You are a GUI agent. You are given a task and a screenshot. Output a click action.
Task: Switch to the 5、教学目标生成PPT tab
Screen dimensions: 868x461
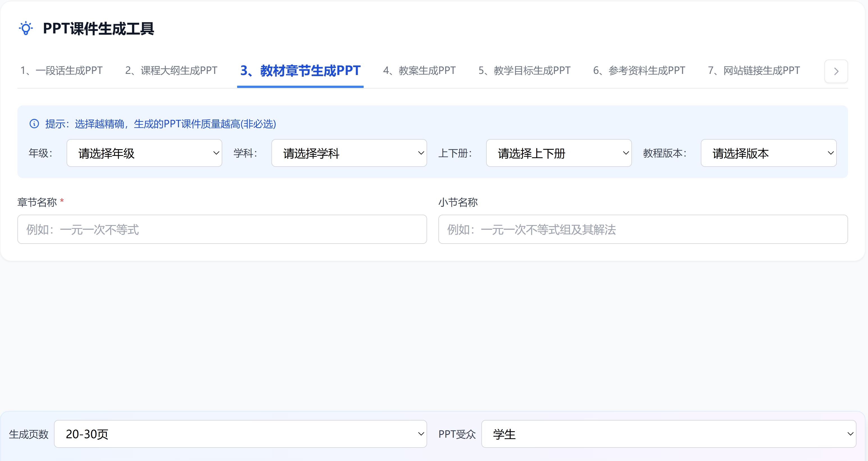click(525, 71)
